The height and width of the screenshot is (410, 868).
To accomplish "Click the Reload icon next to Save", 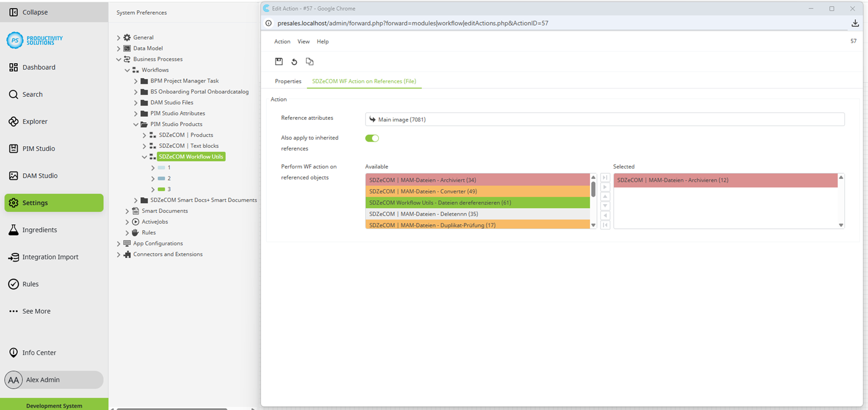I will pos(294,61).
